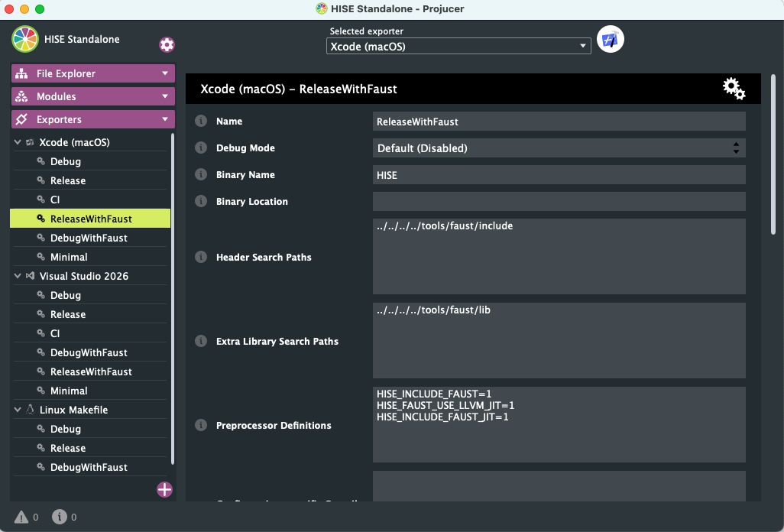This screenshot has height=532, width=784.
Task: Collapse the Xcode (macOS) tree node
Action: [18, 142]
